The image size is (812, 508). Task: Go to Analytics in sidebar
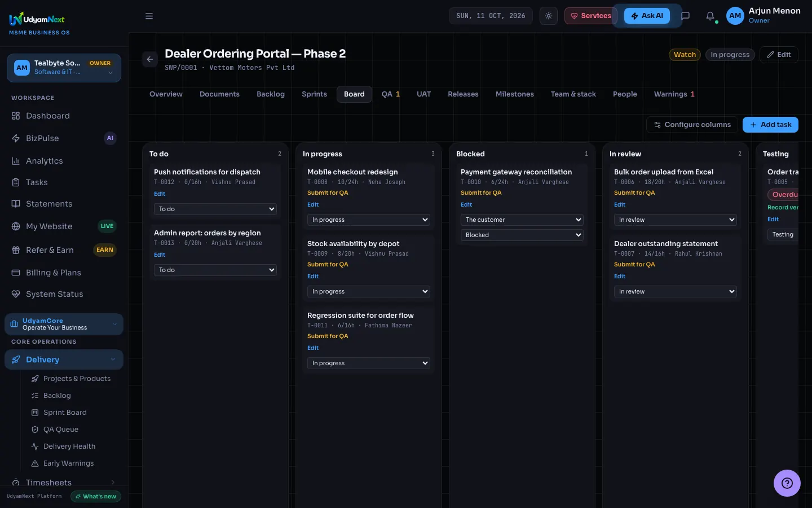pos(64,161)
